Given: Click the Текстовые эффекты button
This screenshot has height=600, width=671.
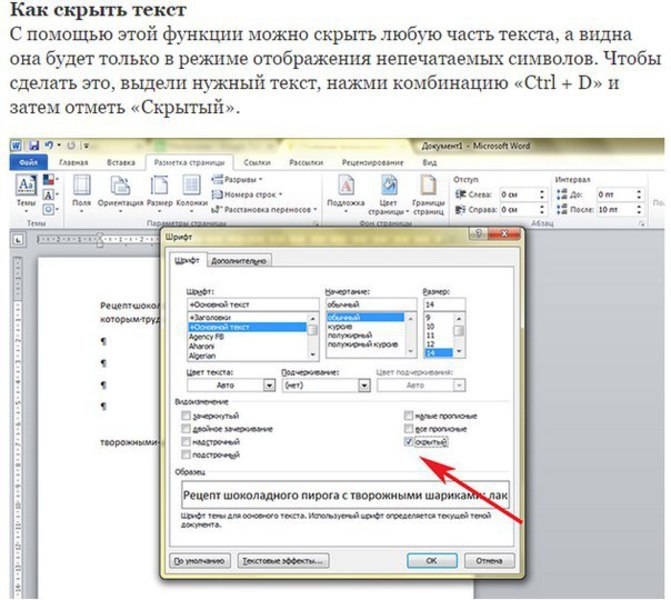Looking at the screenshot, I should point(283,560).
